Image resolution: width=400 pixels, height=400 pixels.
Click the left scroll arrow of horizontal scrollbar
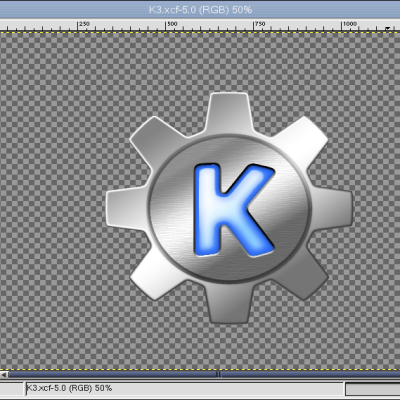point(4,374)
